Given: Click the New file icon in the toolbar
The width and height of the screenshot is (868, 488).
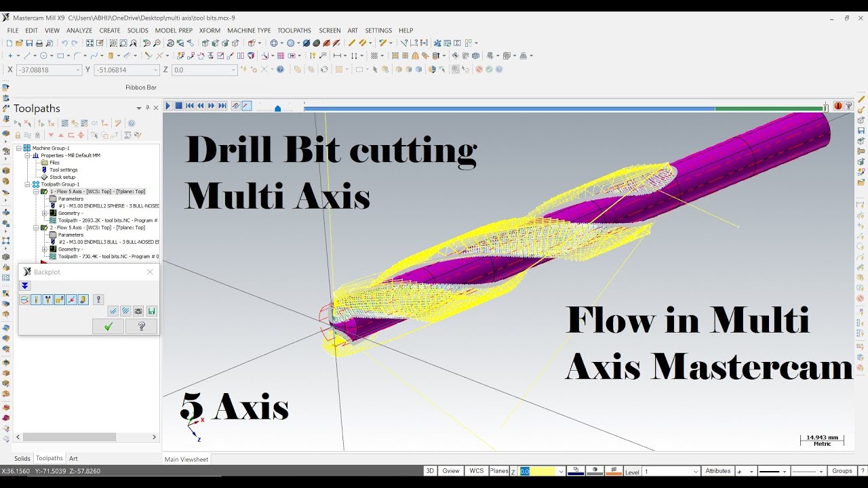Looking at the screenshot, I should 9,43.
